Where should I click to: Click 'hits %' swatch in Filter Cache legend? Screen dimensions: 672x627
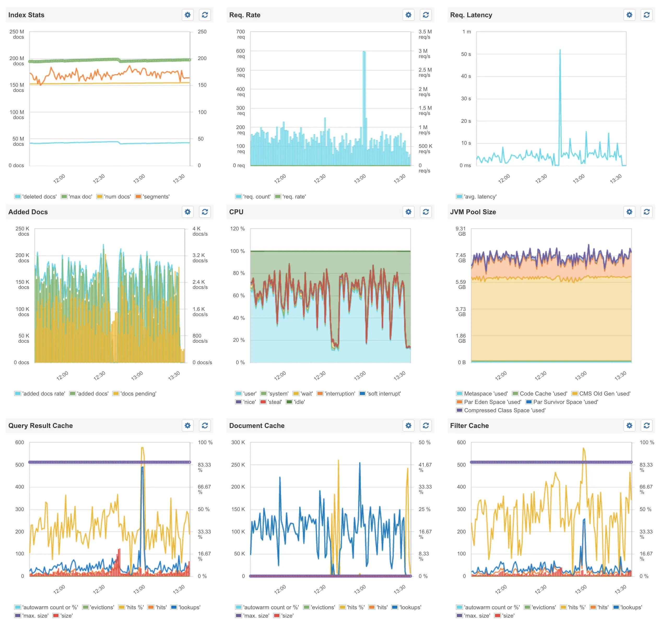[563, 607]
